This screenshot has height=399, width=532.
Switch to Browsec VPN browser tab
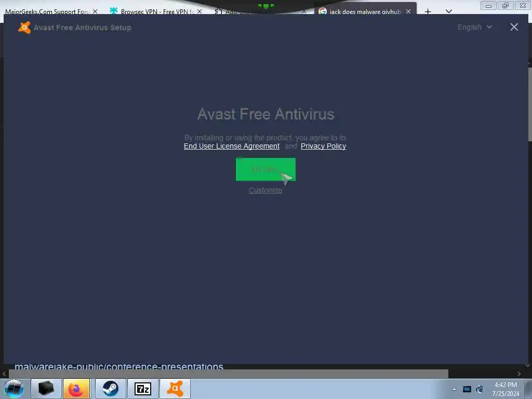[x=157, y=11]
